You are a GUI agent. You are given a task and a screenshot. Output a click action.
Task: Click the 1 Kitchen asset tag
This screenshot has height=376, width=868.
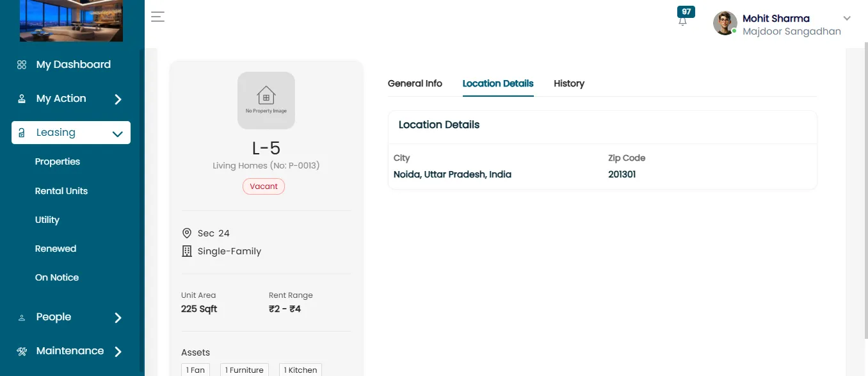[300, 370]
